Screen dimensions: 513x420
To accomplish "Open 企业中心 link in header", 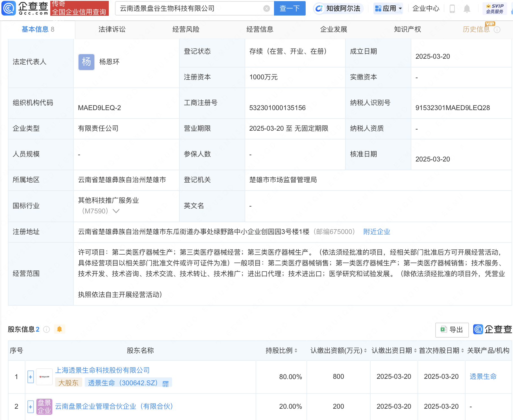I will point(426,8).
